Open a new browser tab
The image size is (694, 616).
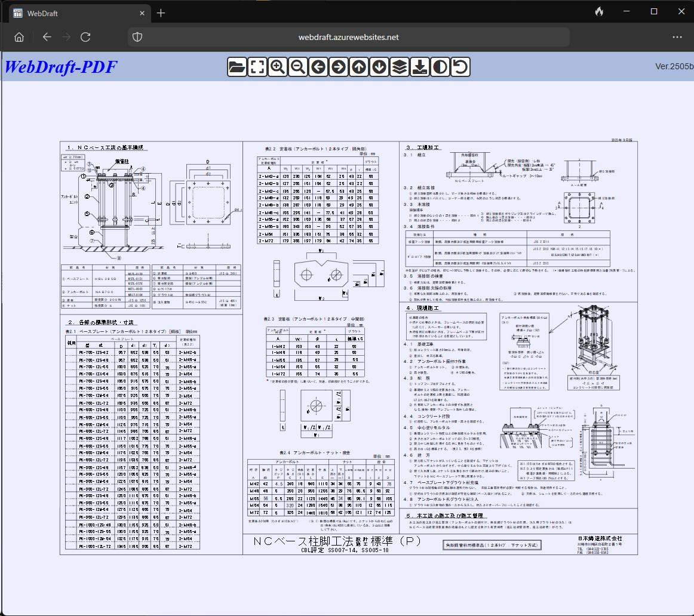[161, 13]
